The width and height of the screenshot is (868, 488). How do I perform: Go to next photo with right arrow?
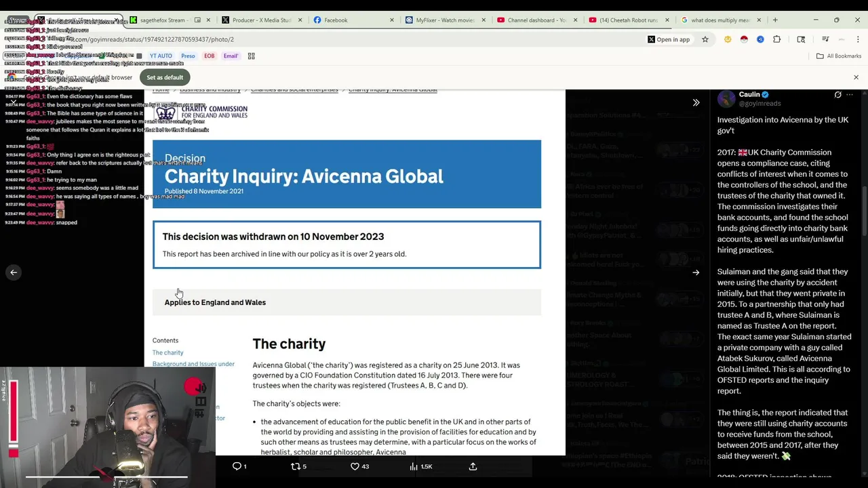(696, 272)
